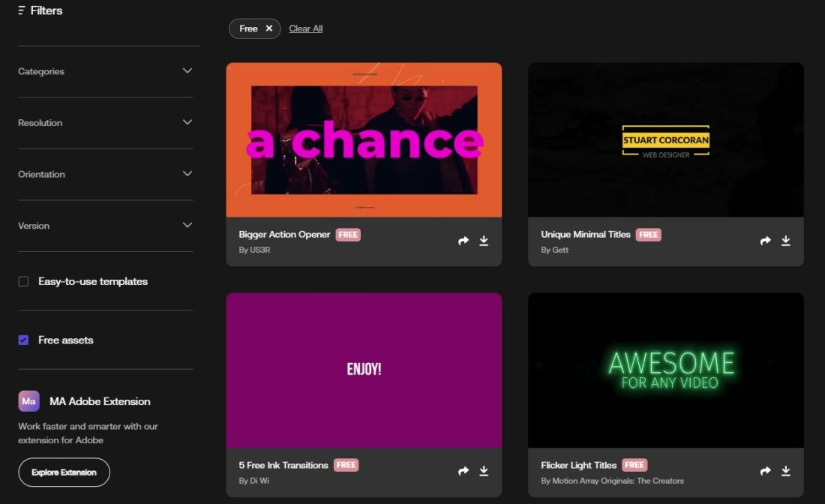The width and height of the screenshot is (825, 504).
Task: Download Unique Minimal Titles template
Action: point(786,241)
